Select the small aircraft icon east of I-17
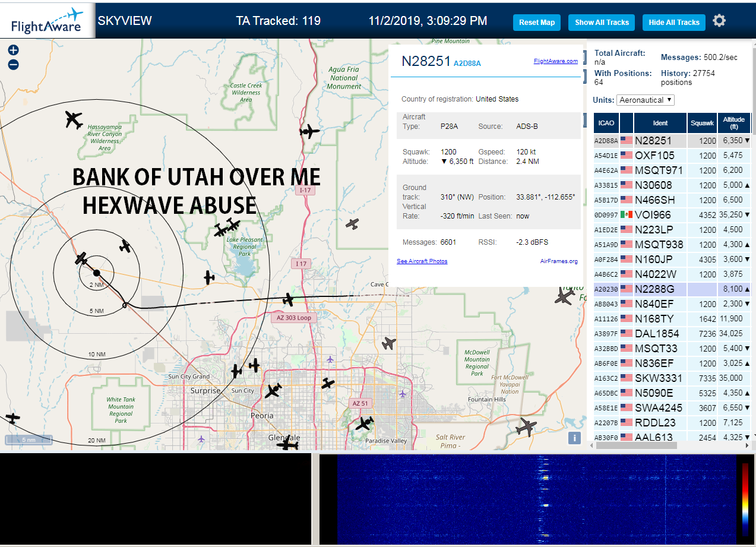Screen dimensions: 756x547 353,225
